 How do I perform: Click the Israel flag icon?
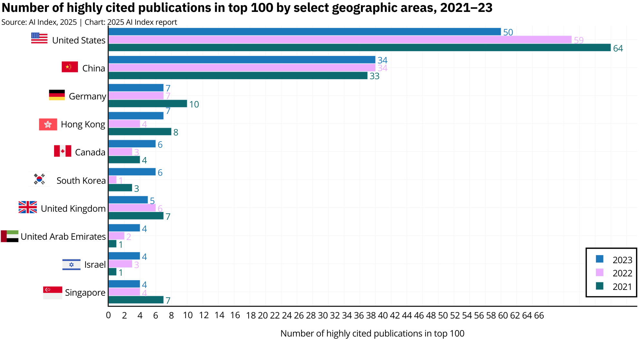[71, 264]
